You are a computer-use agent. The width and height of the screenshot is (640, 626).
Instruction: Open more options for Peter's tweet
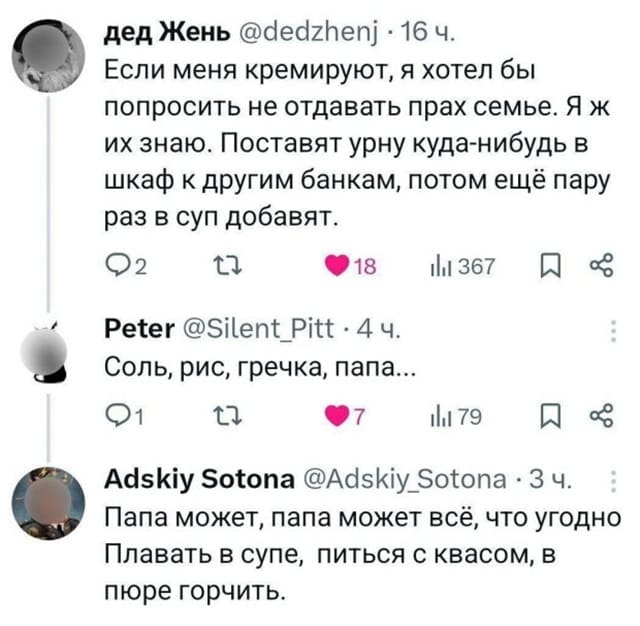click(x=613, y=331)
